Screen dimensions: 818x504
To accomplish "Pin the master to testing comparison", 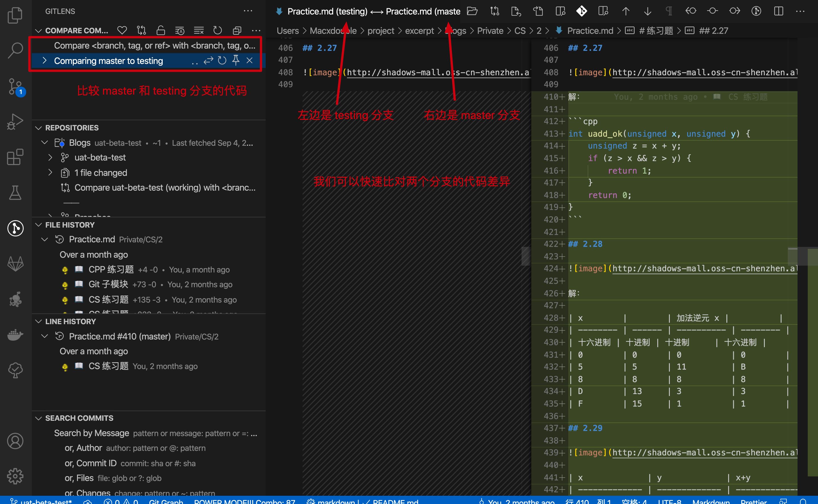I will click(x=236, y=61).
